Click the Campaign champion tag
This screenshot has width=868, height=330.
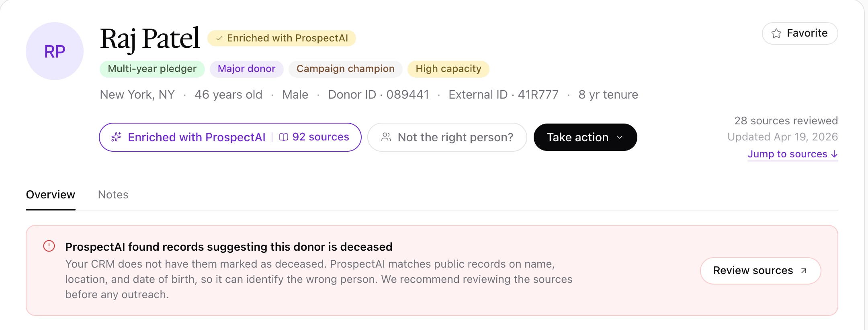point(346,69)
